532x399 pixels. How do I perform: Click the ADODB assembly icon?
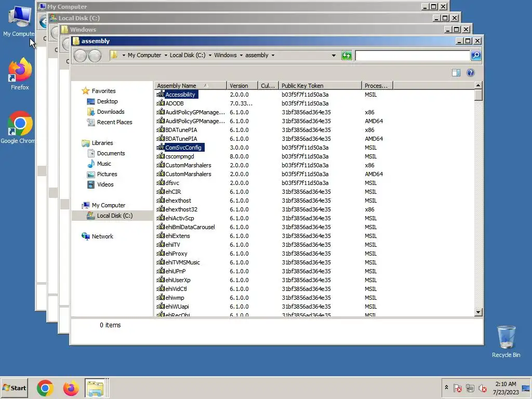(160, 103)
